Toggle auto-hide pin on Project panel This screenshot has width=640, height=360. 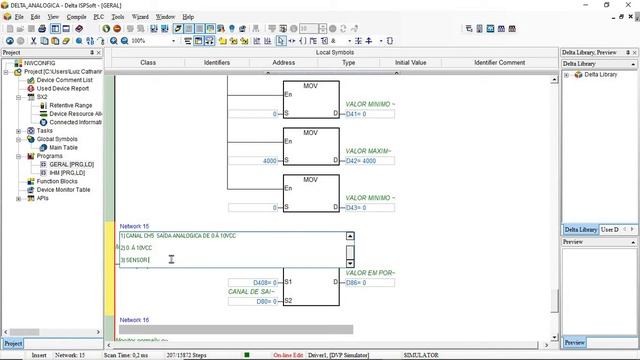tap(92, 53)
